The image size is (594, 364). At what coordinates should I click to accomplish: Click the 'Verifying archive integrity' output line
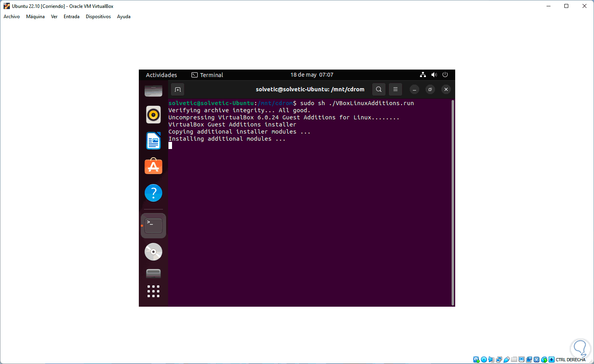tap(239, 110)
